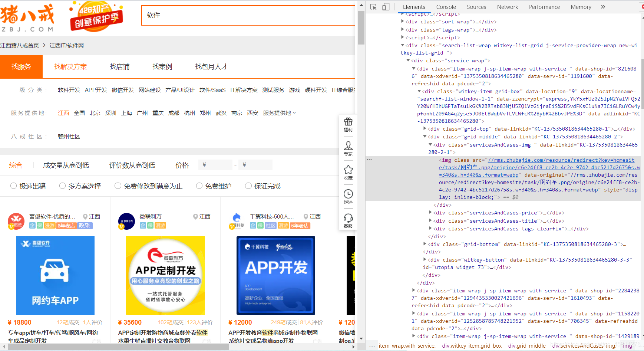Open the DevTools more tabs chevron

pos(603,7)
